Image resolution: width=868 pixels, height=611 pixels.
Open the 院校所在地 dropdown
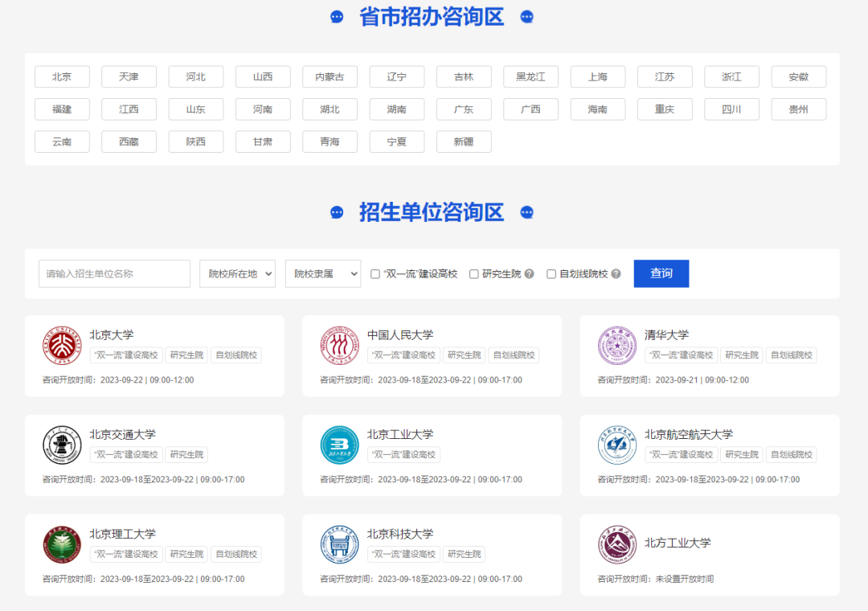click(237, 273)
